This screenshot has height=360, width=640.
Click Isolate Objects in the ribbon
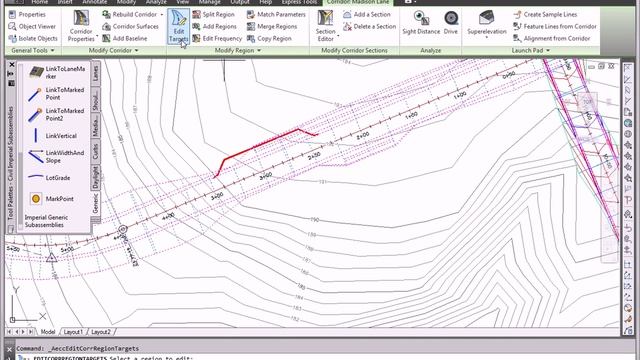coord(33,38)
